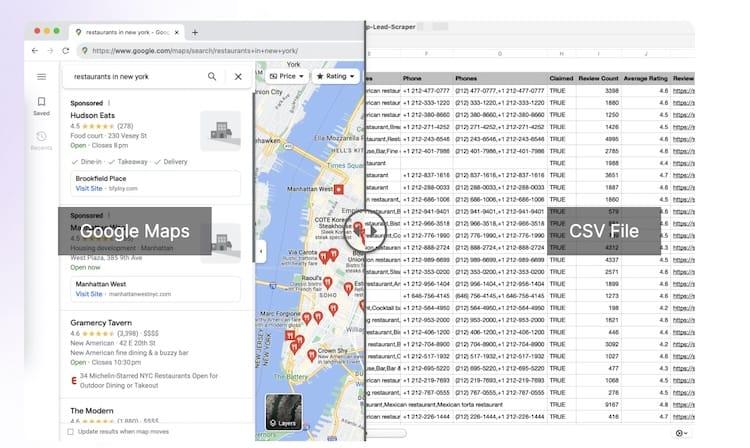Open the Layers map thumbnail
This screenshot has width=750, height=448.
[284, 412]
